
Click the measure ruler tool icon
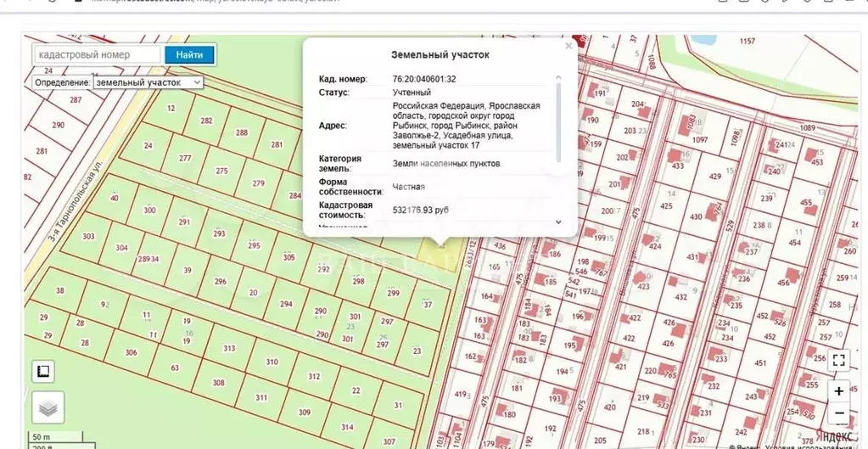click(x=43, y=371)
